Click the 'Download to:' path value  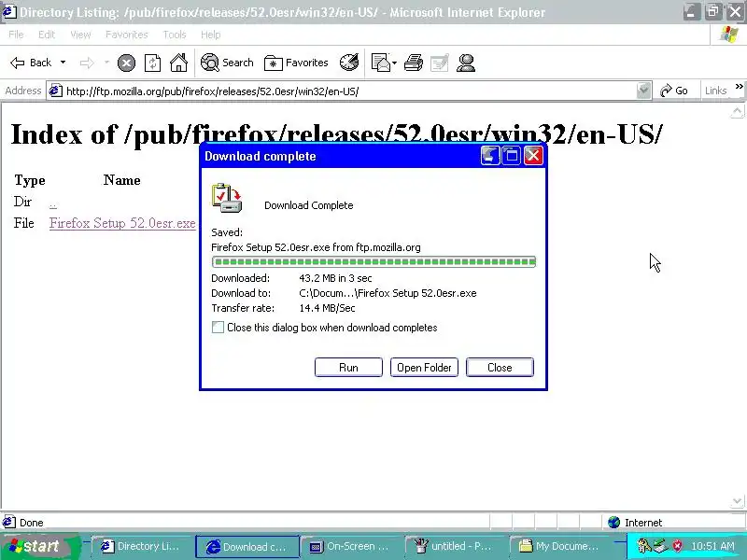click(x=388, y=293)
